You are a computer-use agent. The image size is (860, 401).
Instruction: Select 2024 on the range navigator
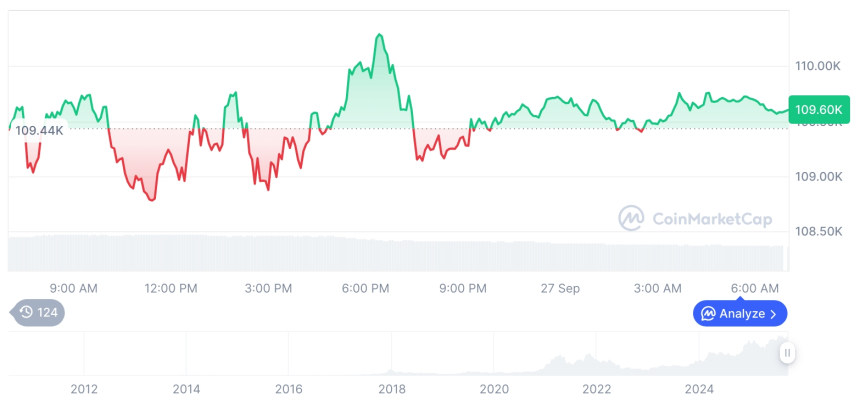tap(699, 388)
